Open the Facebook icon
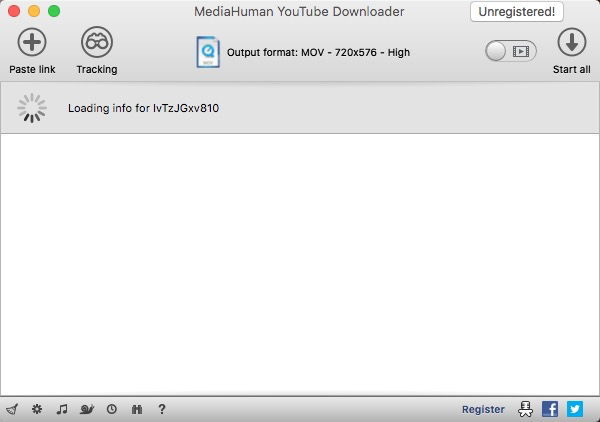 pos(550,409)
